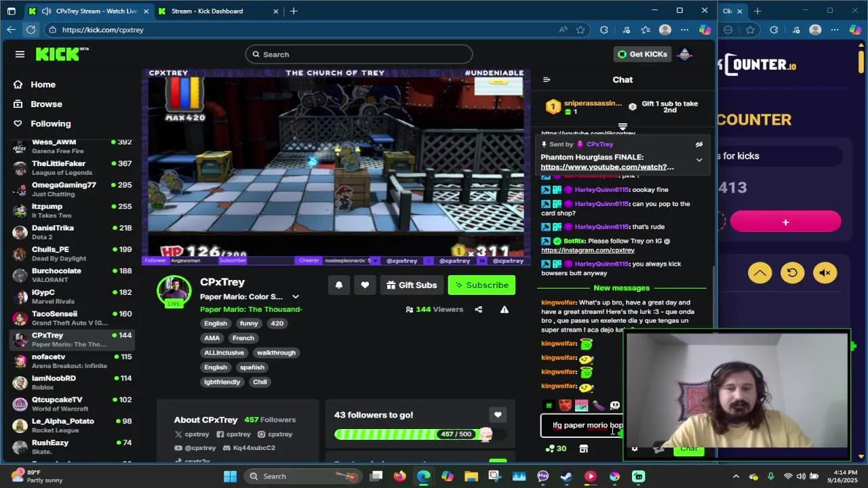
Task: Expand the pinned Phantom Hourglass message chevron
Action: 699,160
